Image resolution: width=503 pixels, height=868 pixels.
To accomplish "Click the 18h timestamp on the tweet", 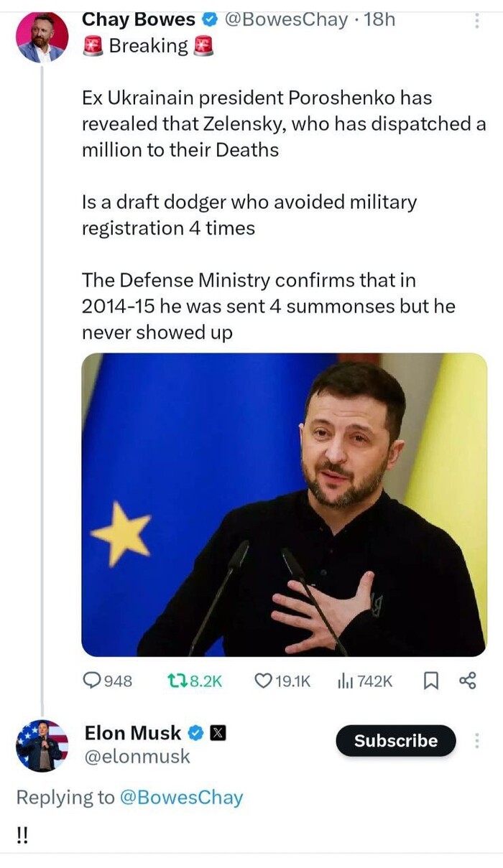I will (379, 19).
